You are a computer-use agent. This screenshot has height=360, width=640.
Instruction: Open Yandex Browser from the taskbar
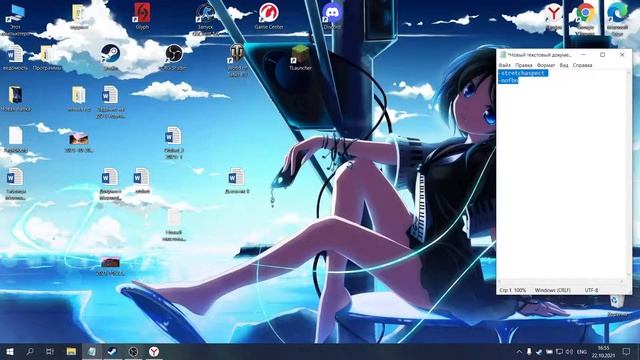tap(153, 351)
